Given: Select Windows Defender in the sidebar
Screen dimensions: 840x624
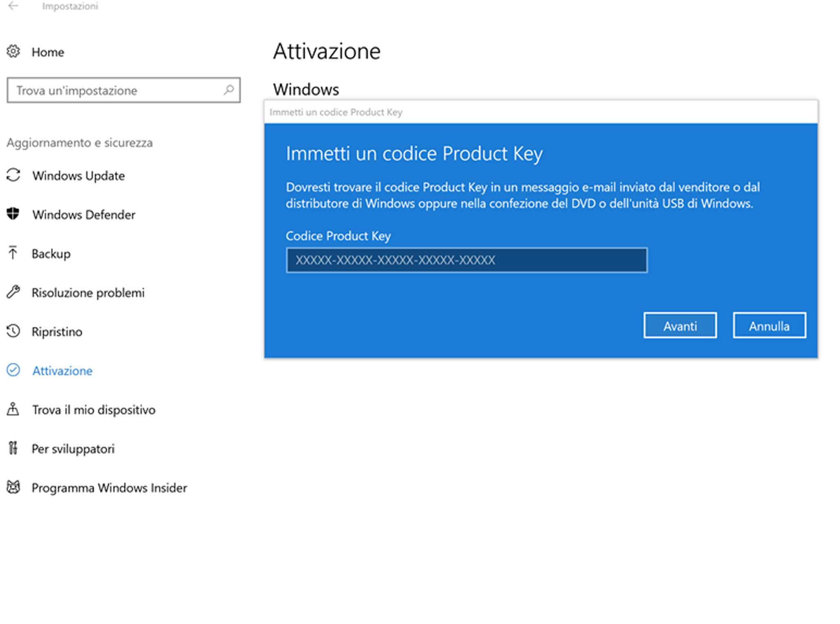Looking at the screenshot, I should 84,215.
